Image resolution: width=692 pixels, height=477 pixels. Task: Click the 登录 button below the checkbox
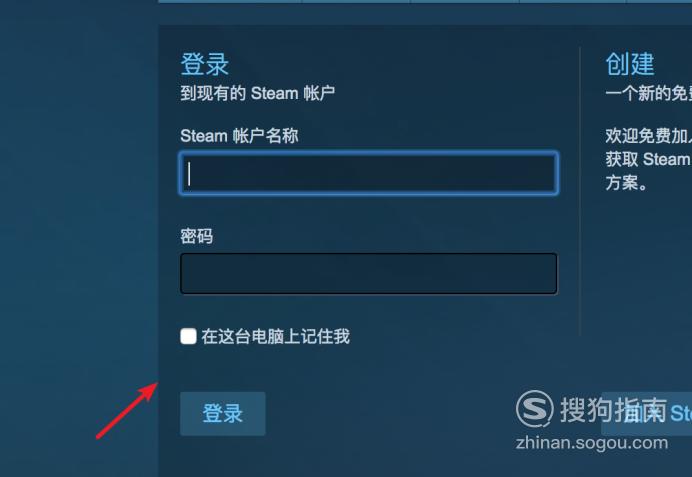[223, 413]
